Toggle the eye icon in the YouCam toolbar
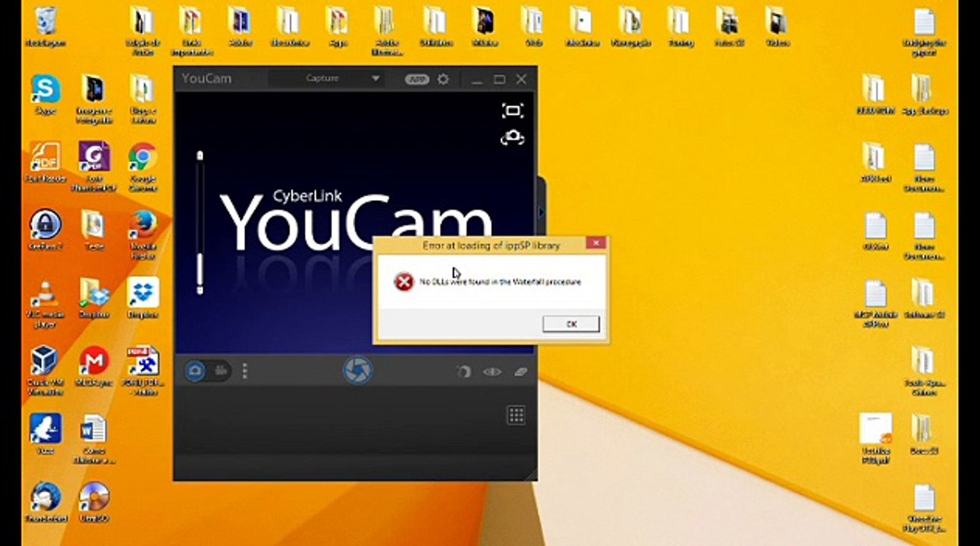Image resolution: width=980 pixels, height=546 pixels. 492,372
